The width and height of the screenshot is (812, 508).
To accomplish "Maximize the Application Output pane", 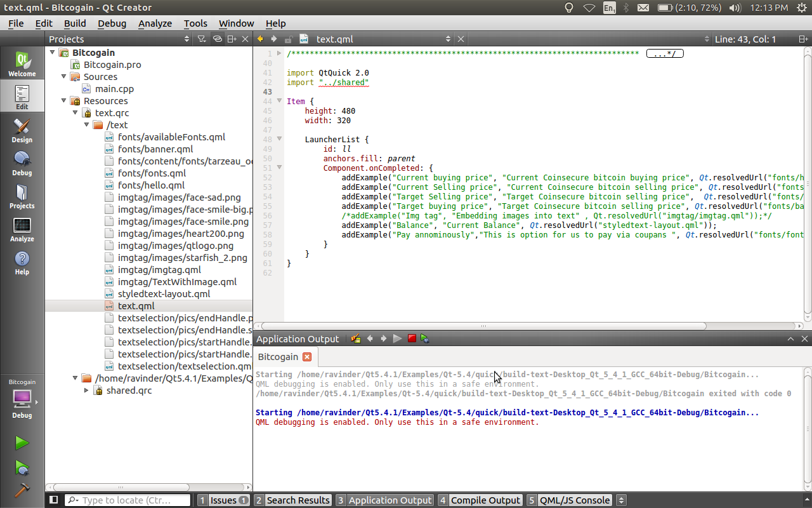I will coord(791,339).
